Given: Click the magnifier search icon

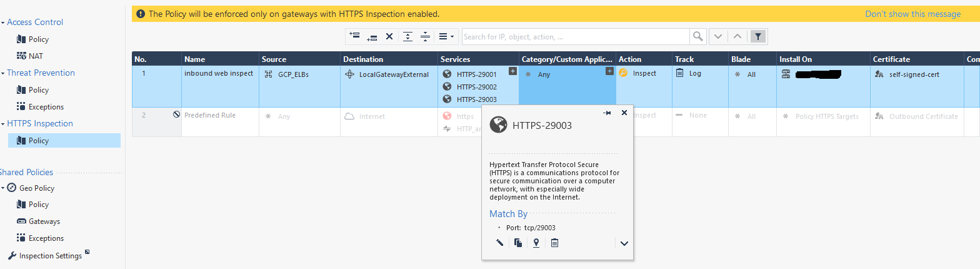Looking at the screenshot, I should tap(698, 36).
